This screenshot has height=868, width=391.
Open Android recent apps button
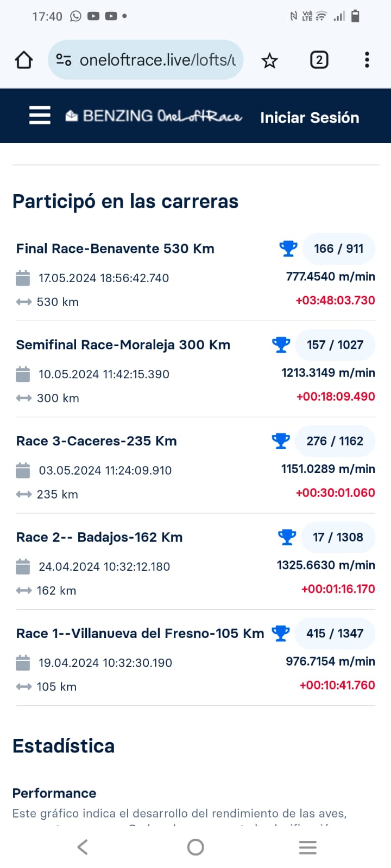pyautogui.click(x=307, y=847)
